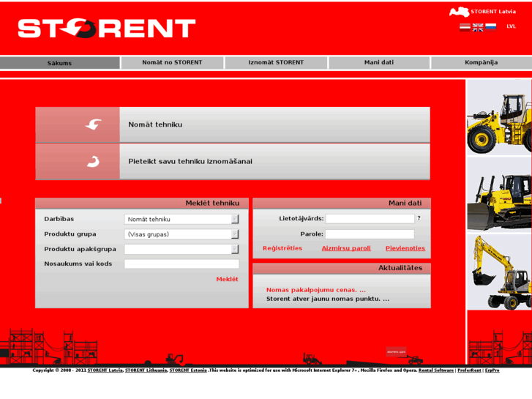Click the Pievienoties login link
532x399 pixels.
(x=405, y=248)
